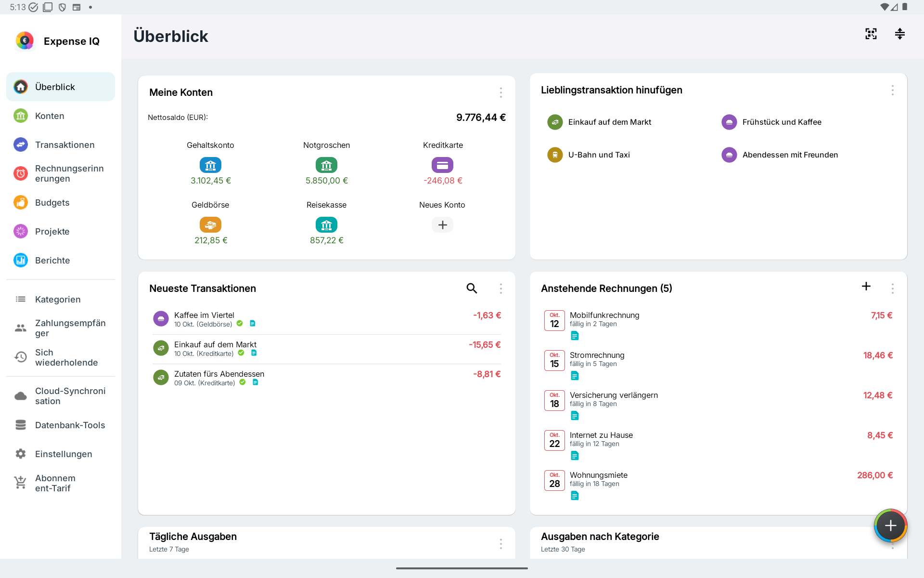
Task: Open the Kreditkarte account card icon
Action: pyautogui.click(x=442, y=165)
